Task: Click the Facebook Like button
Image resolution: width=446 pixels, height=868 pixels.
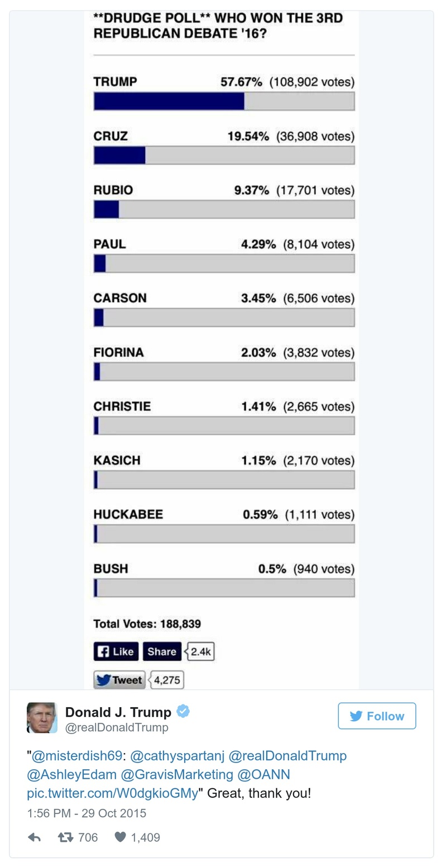Action: 116,651
